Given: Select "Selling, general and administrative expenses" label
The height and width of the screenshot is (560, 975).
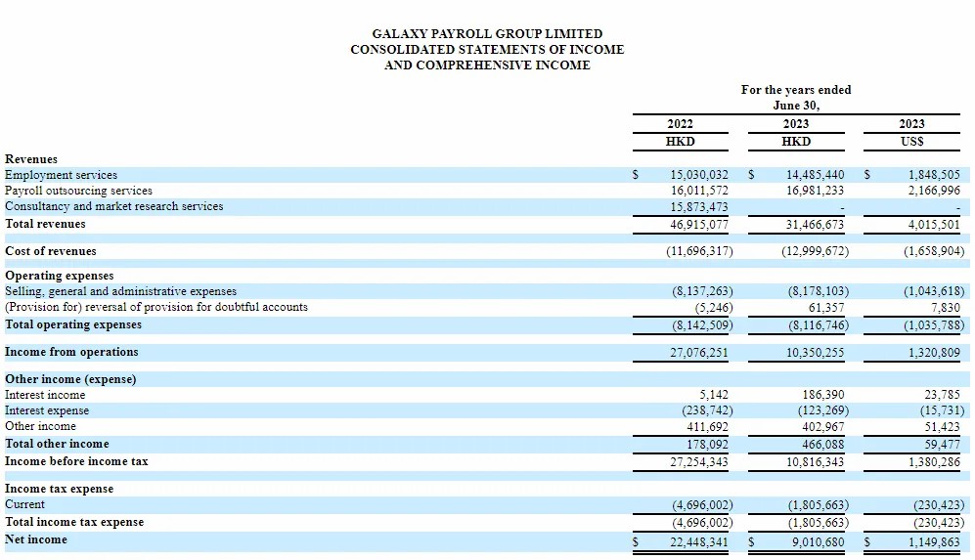Looking at the screenshot, I should tap(120, 291).
